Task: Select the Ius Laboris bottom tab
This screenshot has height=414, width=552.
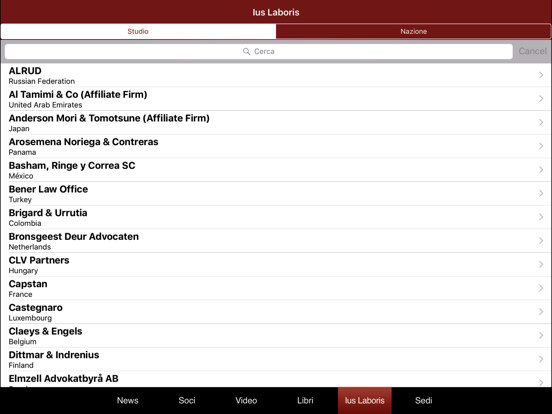Action: coord(365,401)
